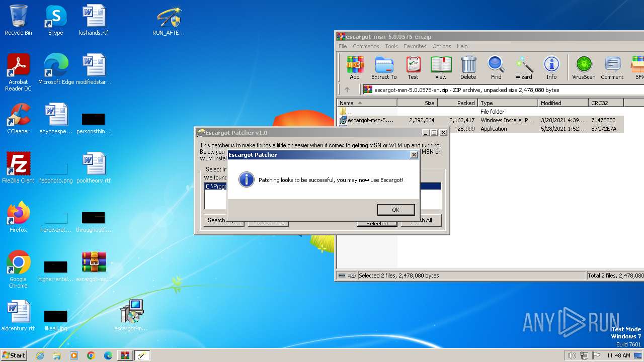This screenshot has height=362, width=644.
Task: Select the escargot-msn-5.... installer row in WinRAR
Action: tap(480, 120)
